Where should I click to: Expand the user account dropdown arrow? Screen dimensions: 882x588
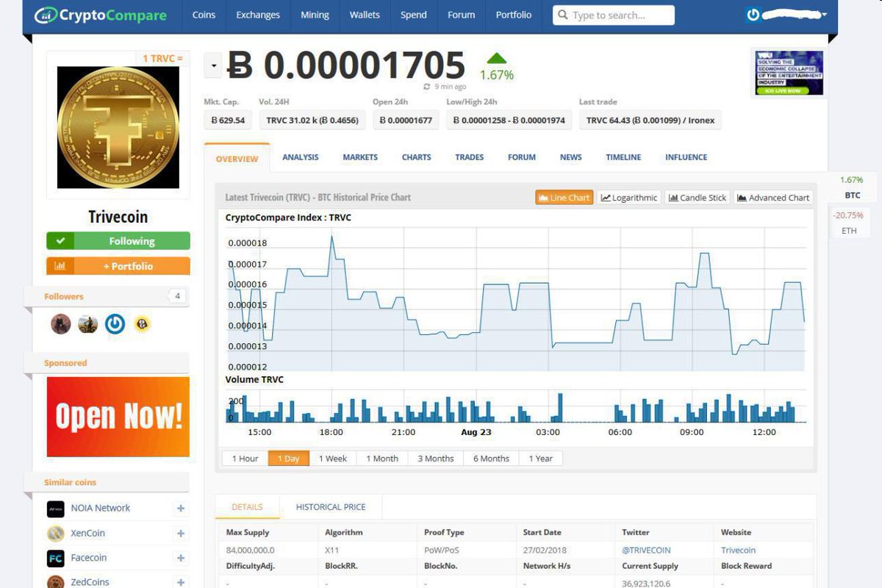tap(825, 15)
